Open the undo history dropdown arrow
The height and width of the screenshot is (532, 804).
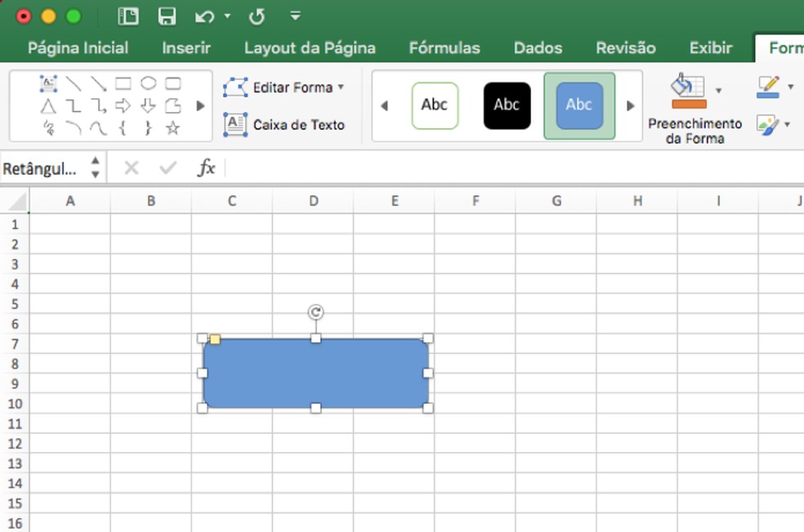pyautogui.click(x=227, y=16)
